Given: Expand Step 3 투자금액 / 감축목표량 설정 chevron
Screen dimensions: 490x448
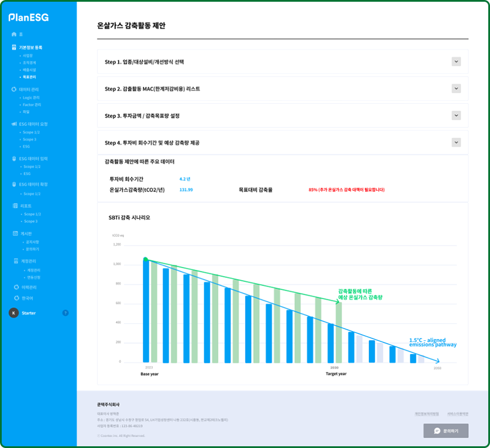Looking at the screenshot, I should point(456,116).
